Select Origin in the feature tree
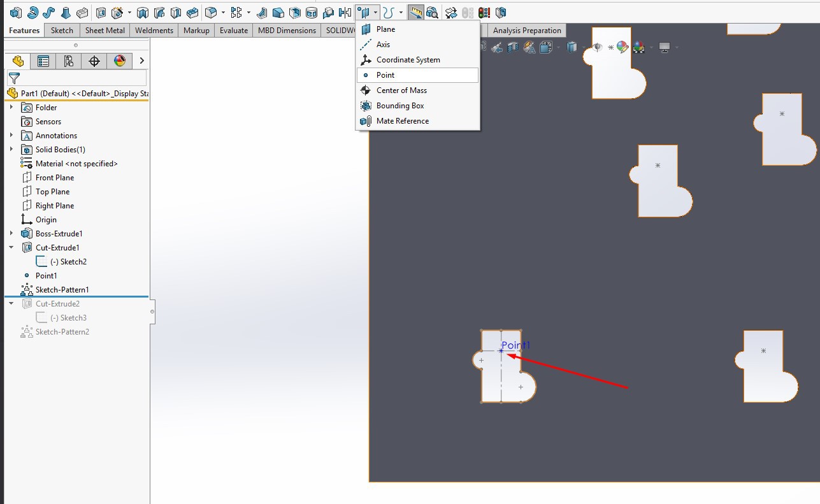Screen dimensions: 820x504 (46, 220)
